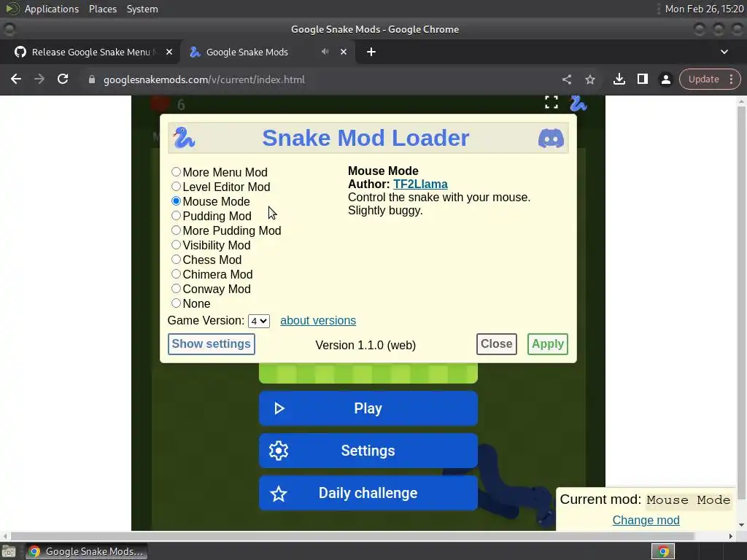Select More Pudding Mod radio button

177,230
